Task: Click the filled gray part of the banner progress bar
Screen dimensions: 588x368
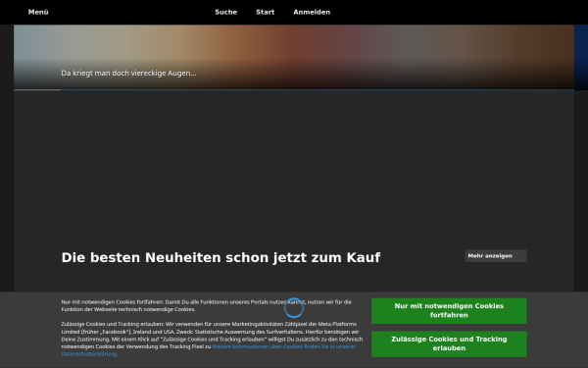Action: tap(37, 89)
